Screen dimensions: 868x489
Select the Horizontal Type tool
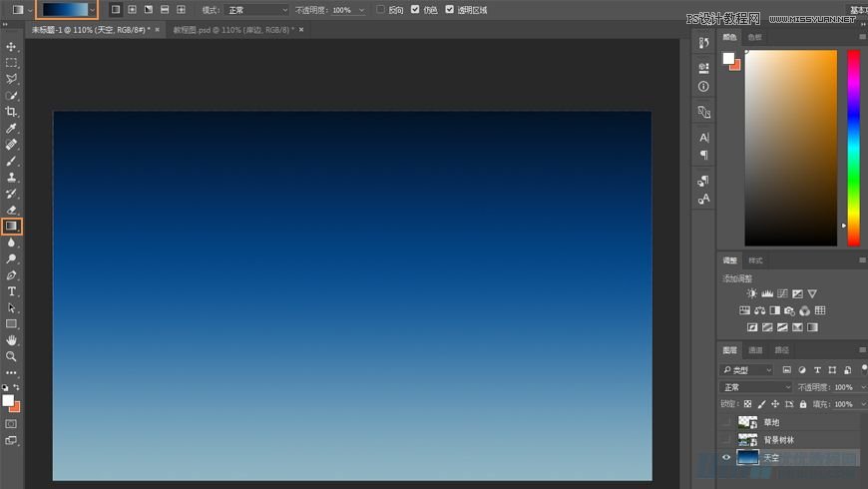(x=12, y=291)
